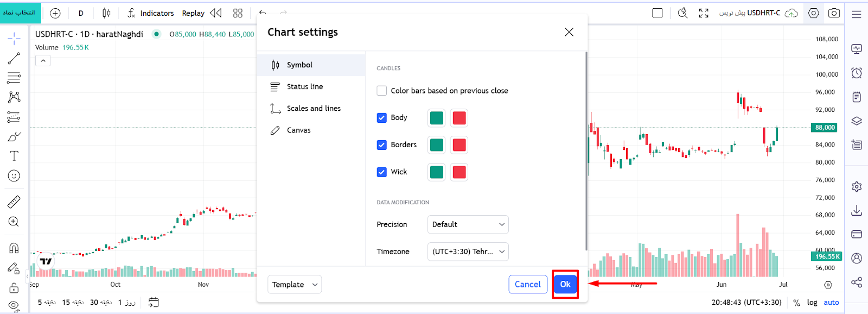Select the crosshair cursor tool
The image size is (868, 314).
14,38
